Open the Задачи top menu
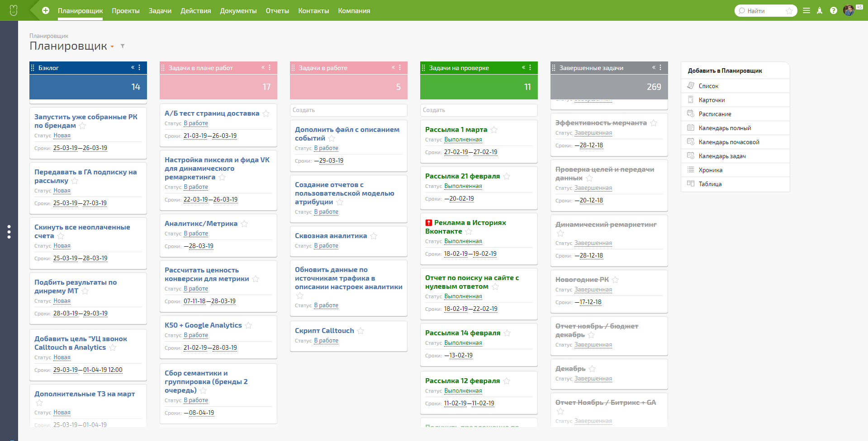This screenshot has width=868, height=441. [x=160, y=11]
